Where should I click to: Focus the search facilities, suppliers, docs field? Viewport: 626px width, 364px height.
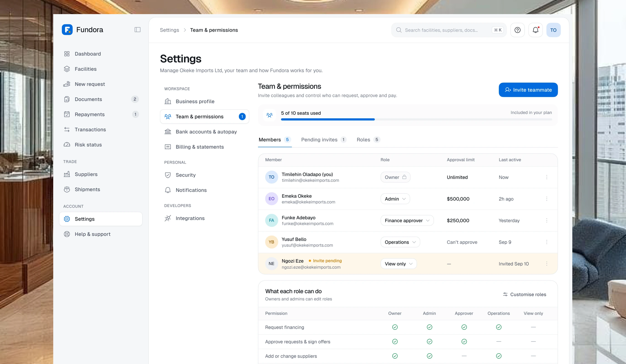tap(449, 30)
